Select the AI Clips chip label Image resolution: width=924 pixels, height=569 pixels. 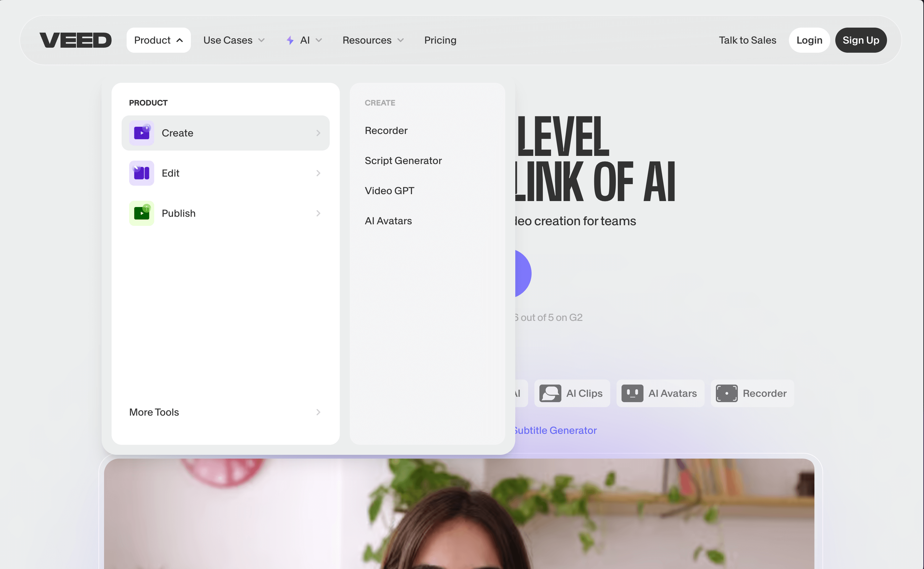point(584,393)
